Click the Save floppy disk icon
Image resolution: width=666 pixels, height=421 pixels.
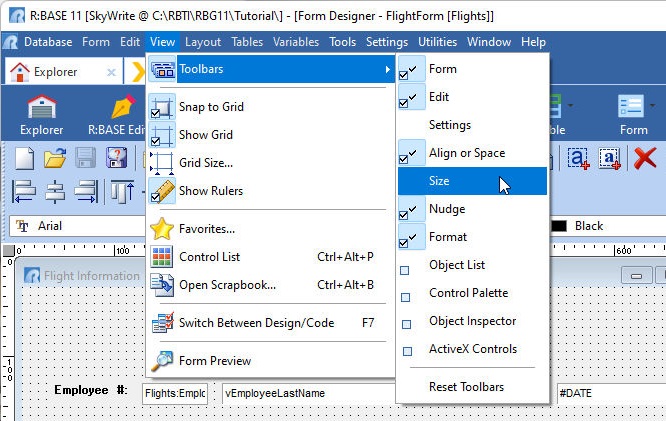(x=85, y=158)
